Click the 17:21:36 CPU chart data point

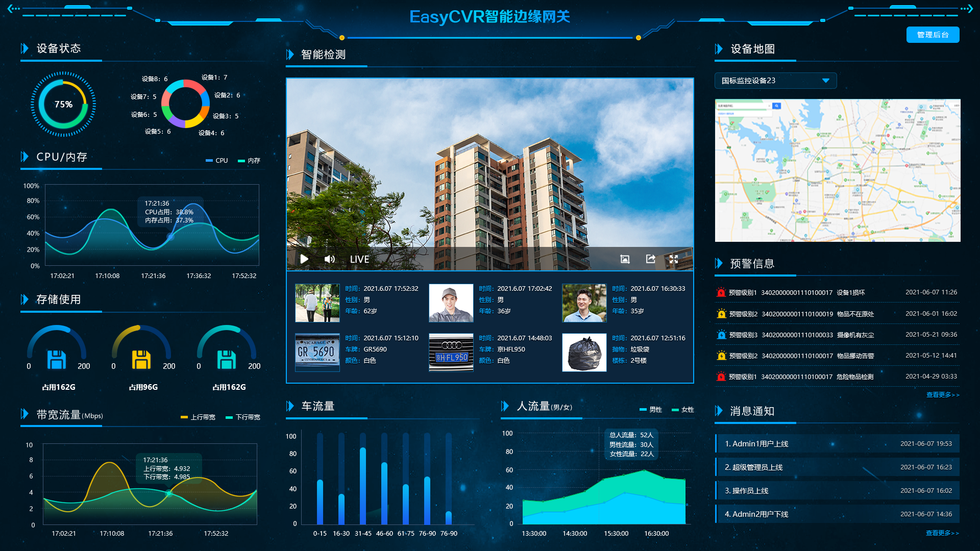170,237
